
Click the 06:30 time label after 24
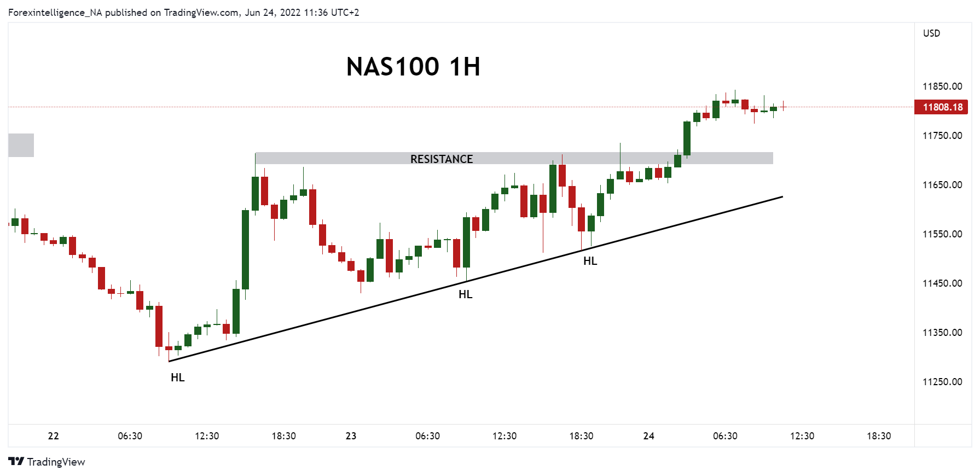point(725,436)
